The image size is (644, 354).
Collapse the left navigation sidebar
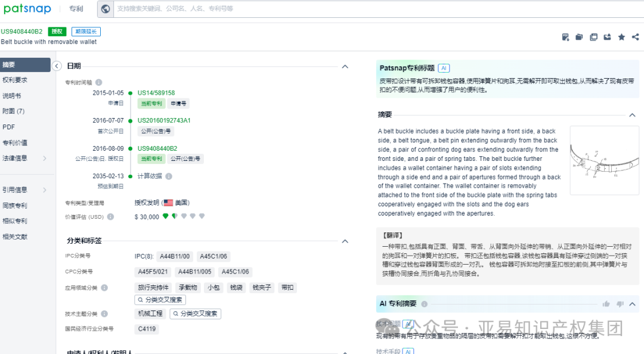click(57, 67)
